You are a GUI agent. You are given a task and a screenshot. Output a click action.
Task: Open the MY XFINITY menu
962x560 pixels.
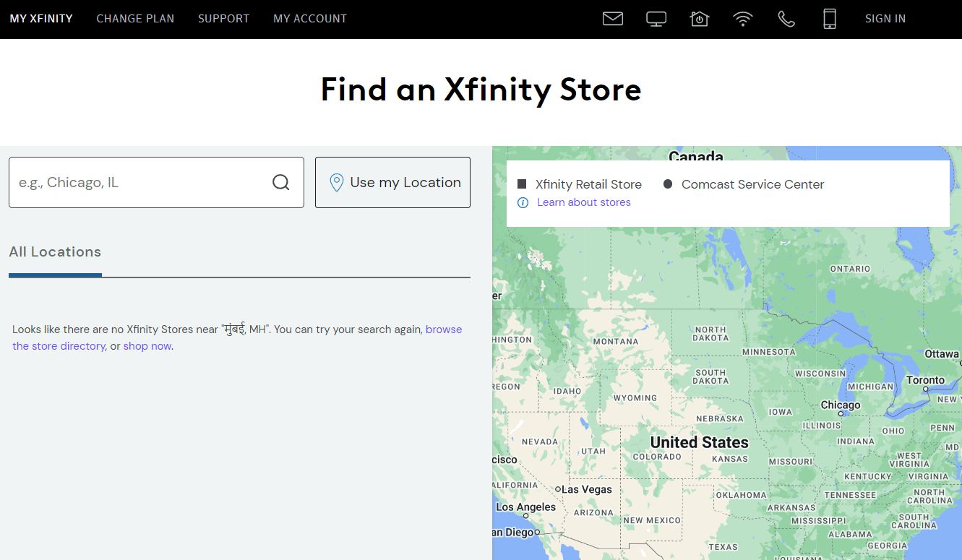(x=41, y=19)
